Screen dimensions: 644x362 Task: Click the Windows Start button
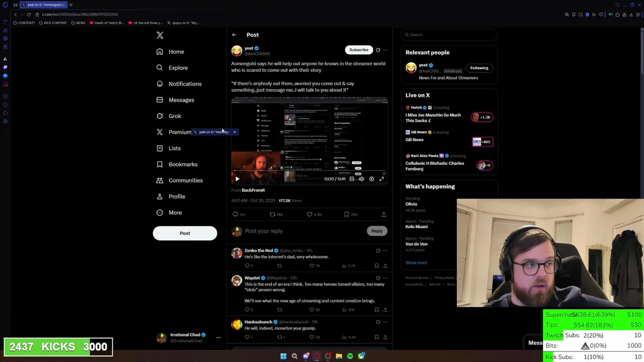(x=283, y=356)
